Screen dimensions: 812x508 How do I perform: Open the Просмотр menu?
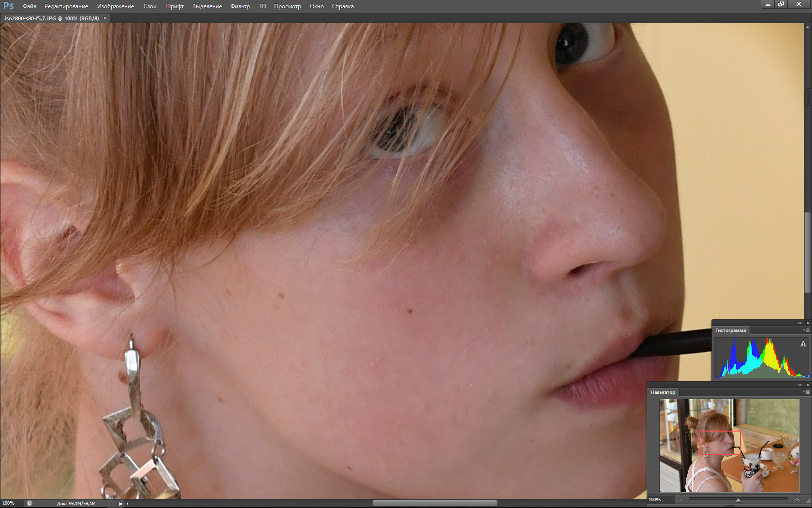[288, 6]
